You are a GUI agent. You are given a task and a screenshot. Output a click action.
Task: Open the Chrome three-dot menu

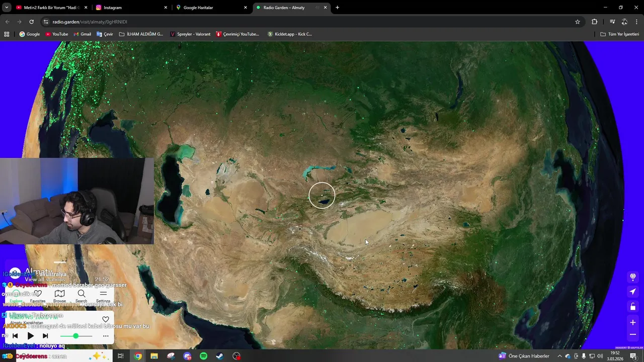(636, 22)
